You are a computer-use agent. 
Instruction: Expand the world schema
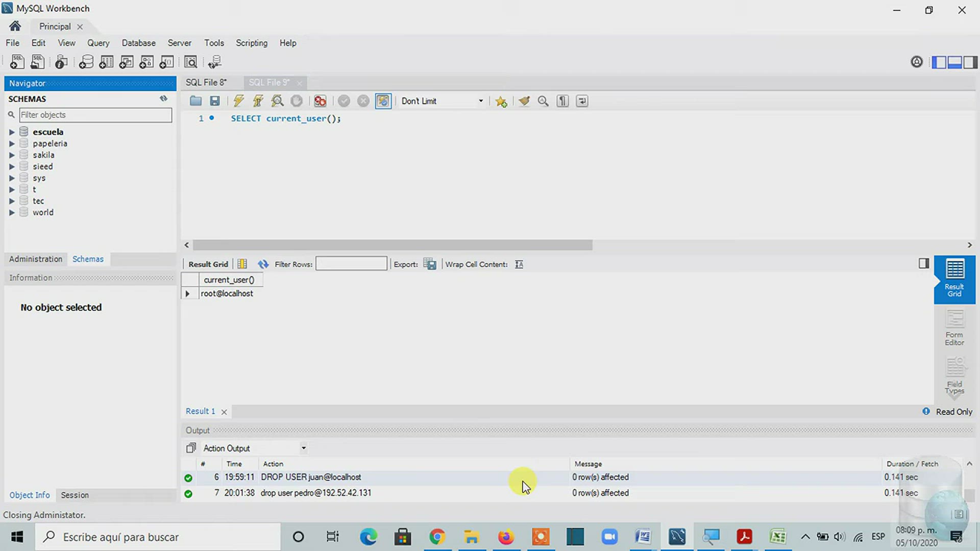tap(11, 213)
